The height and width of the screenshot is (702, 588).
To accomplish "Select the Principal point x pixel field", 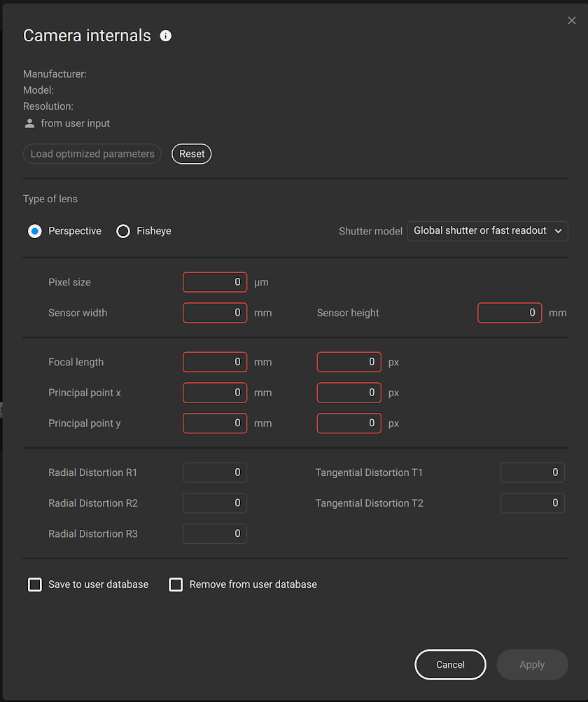I will pos(349,393).
